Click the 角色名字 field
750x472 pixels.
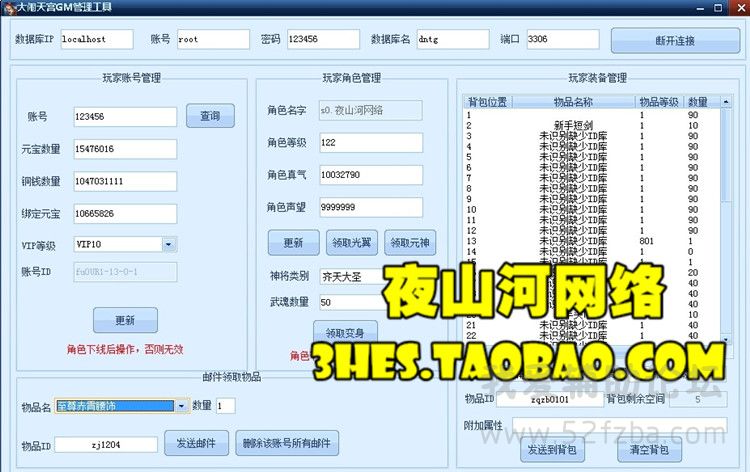[371, 110]
